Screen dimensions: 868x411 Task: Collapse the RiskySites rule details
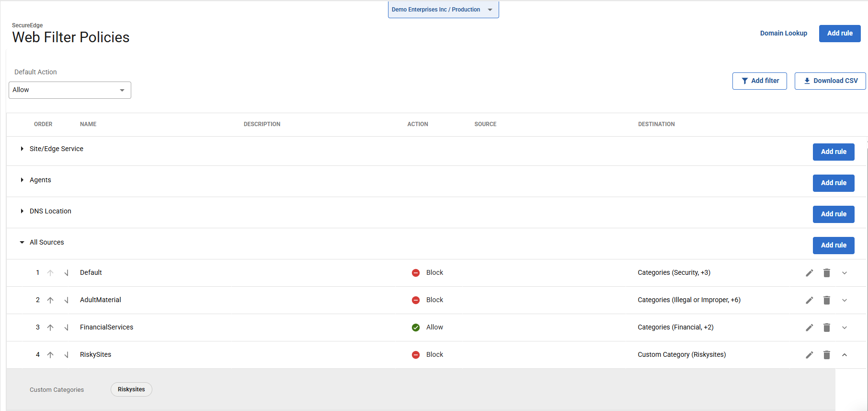click(844, 355)
